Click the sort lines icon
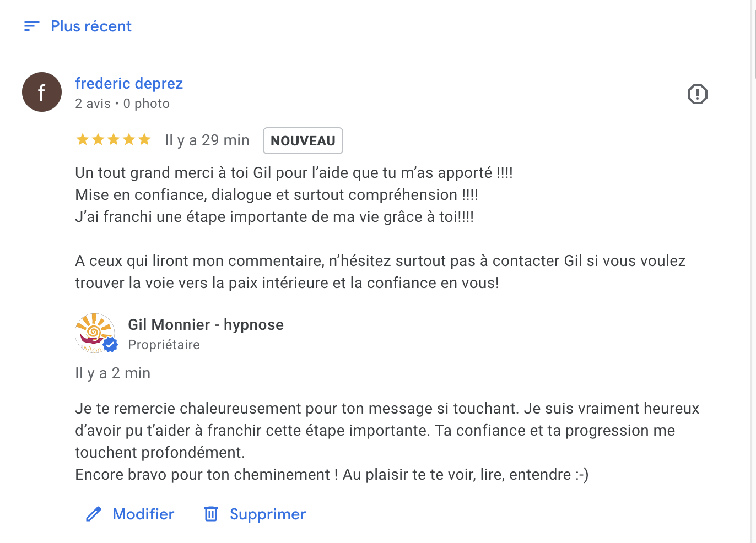 (32, 26)
